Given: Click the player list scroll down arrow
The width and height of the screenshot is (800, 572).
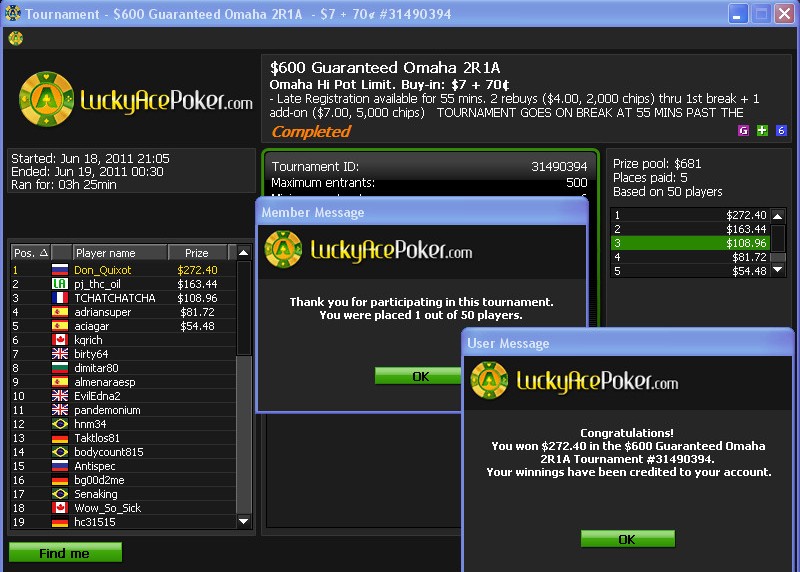Looking at the screenshot, I should (x=244, y=521).
